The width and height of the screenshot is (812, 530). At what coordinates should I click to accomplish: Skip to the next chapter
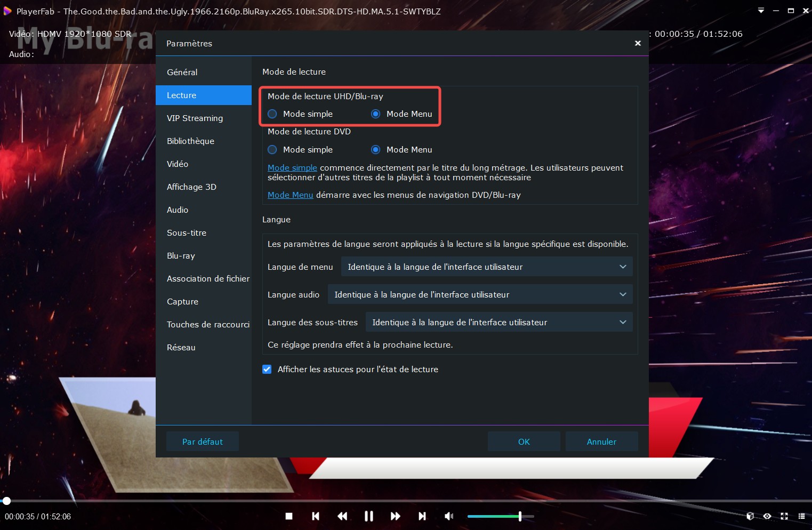[x=422, y=516]
